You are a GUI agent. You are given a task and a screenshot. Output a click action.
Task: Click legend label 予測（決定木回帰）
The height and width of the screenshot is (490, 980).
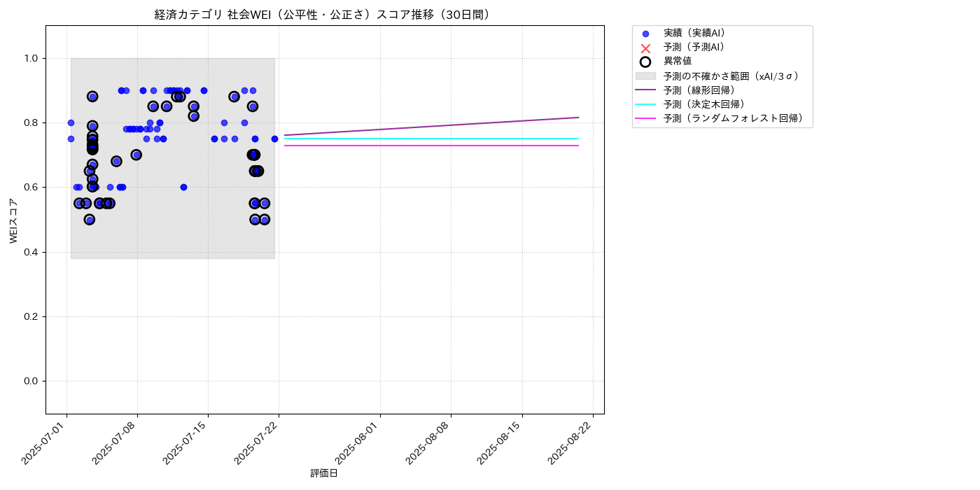coord(707,104)
